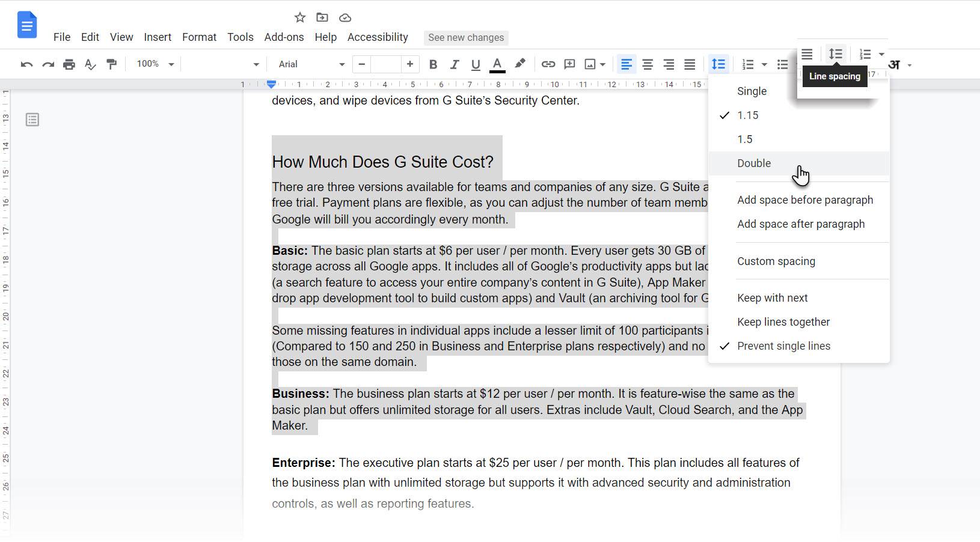Click the See new changes button

[x=466, y=38]
